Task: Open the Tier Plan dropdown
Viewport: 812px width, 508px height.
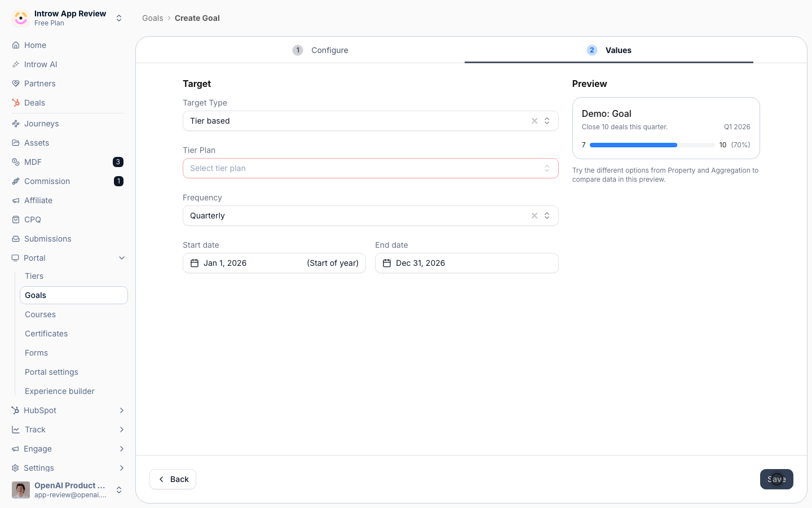Action: coord(370,168)
